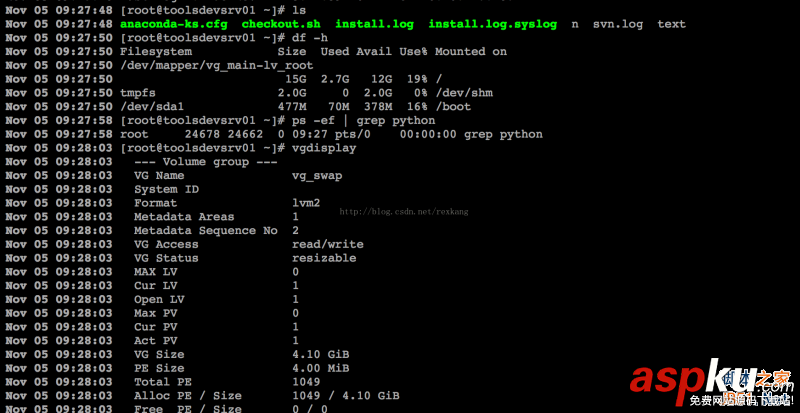Select the 'text' entry in ls output
Screen dimensions: 800x413
point(671,24)
